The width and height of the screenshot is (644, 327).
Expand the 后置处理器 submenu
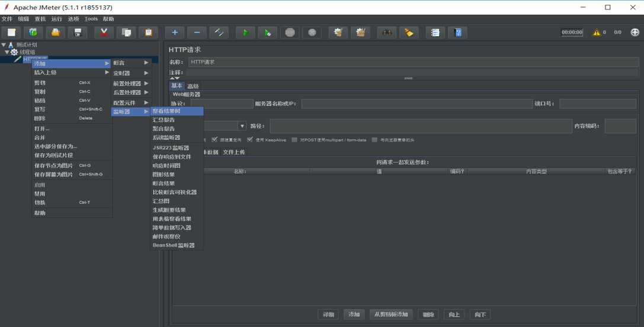[x=131, y=92]
